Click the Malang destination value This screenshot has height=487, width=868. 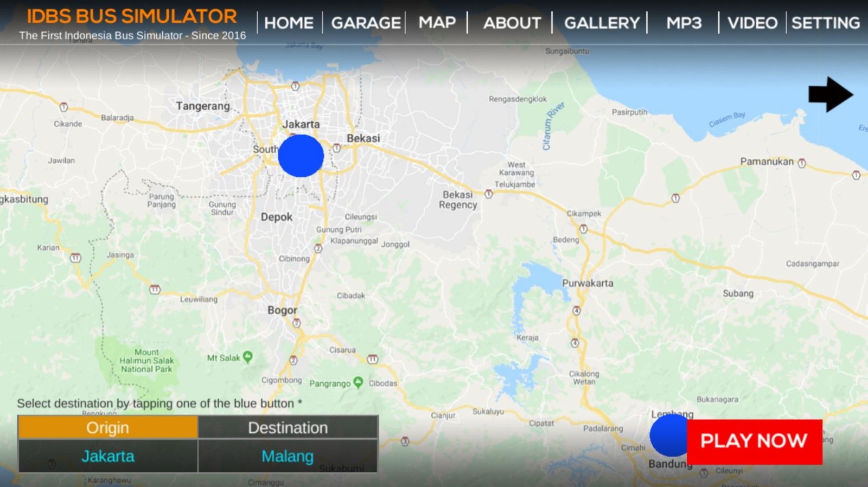288,456
